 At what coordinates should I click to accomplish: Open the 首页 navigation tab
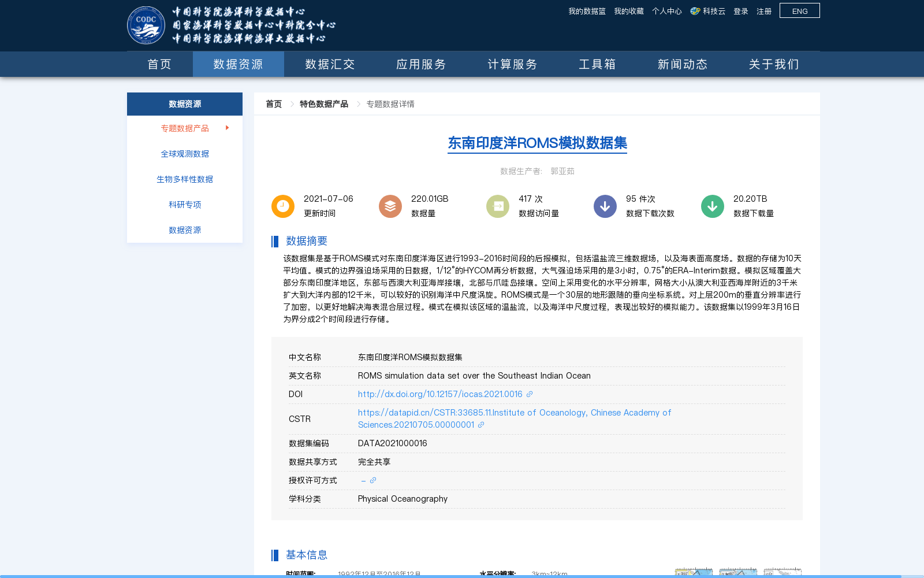point(159,64)
